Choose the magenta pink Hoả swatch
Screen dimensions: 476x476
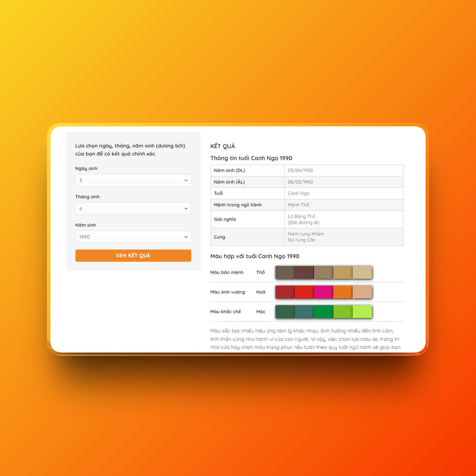pyautogui.click(x=323, y=292)
